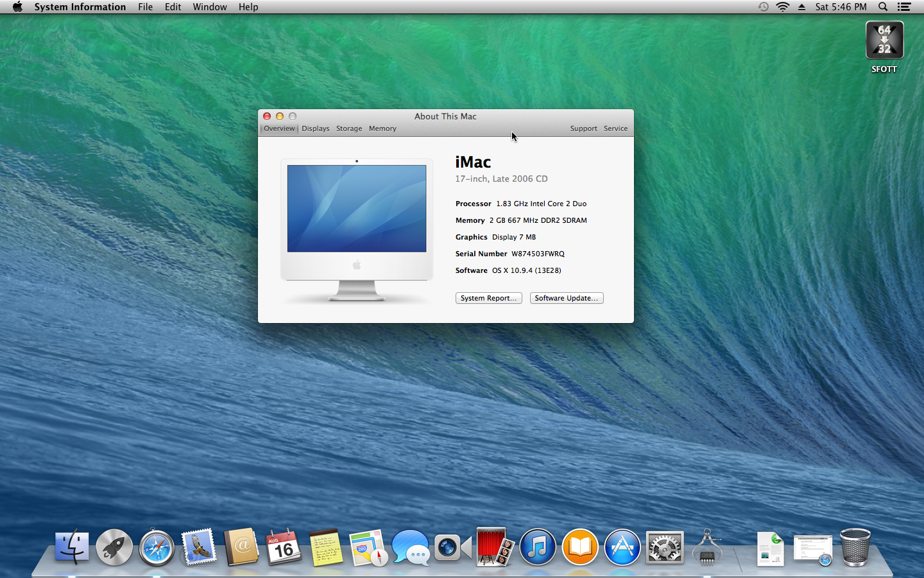Click the iMac heading
Viewport: 924px width, 578px height.
(473, 162)
